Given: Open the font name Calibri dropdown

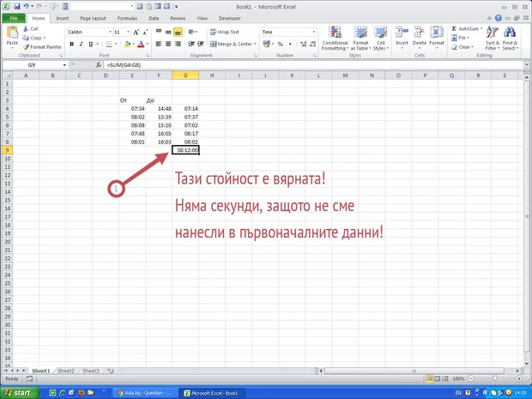Looking at the screenshot, I should coord(110,32).
